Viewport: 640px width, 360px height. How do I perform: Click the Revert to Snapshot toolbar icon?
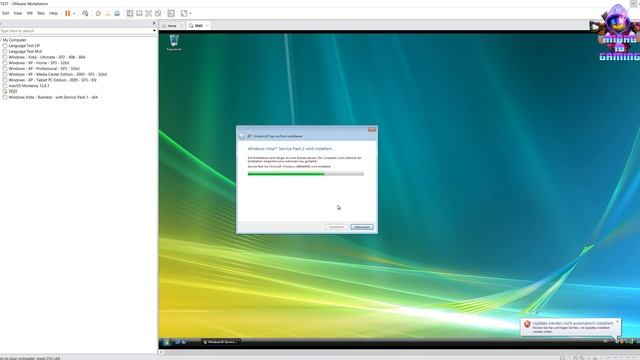[108, 13]
